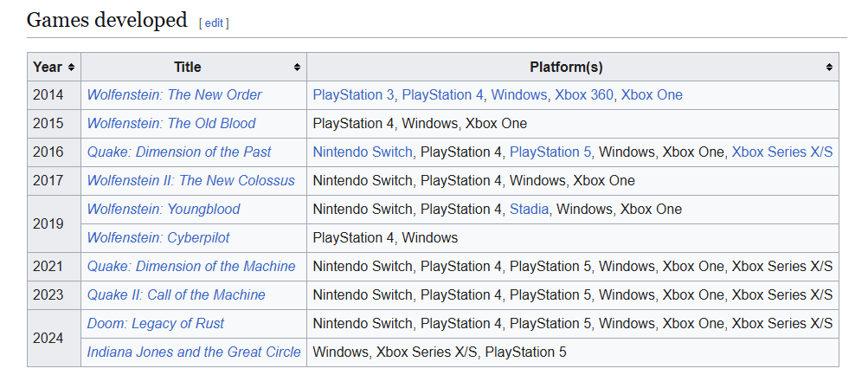Image resolution: width=868 pixels, height=388 pixels.
Task: Go to Wolfenstein II: The New Colossus
Action: tap(190, 180)
